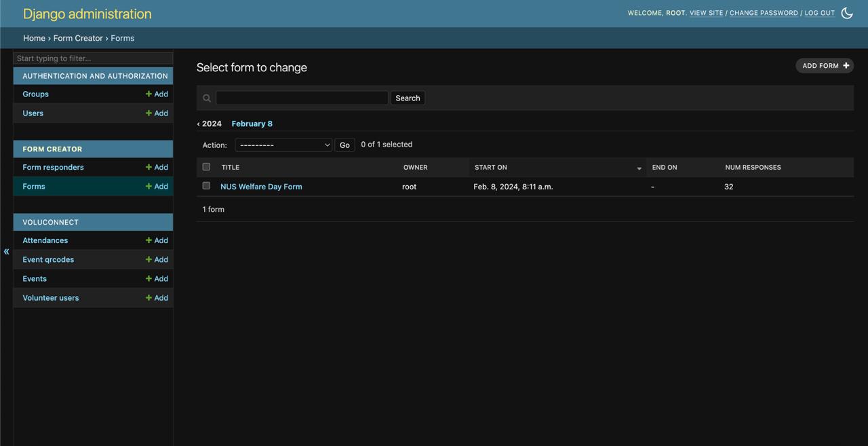The width and height of the screenshot is (868, 446).
Task: Click the VOLUCONNECT section header
Action: click(50, 223)
